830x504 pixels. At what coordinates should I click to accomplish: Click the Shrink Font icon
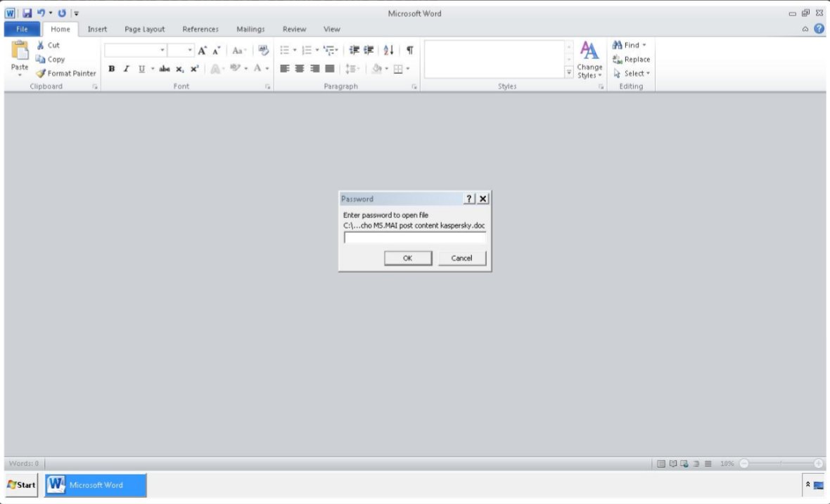point(216,51)
